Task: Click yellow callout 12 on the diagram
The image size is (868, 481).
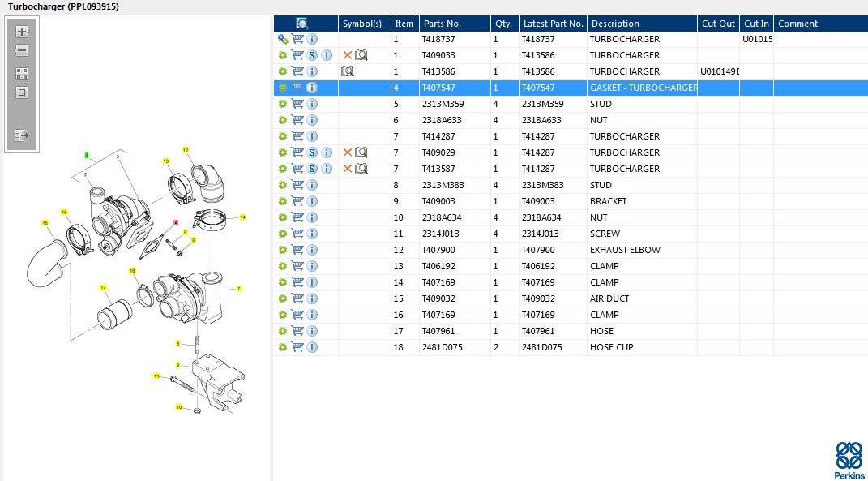Action: (x=185, y=150)
